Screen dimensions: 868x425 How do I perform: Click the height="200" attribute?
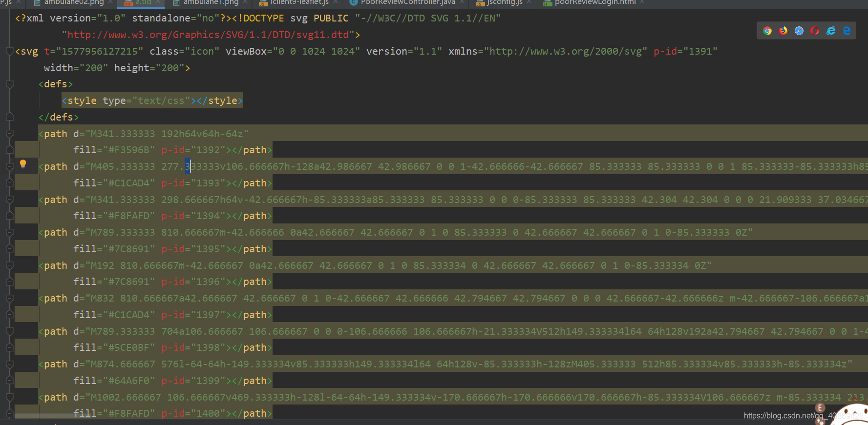point(149,68)
